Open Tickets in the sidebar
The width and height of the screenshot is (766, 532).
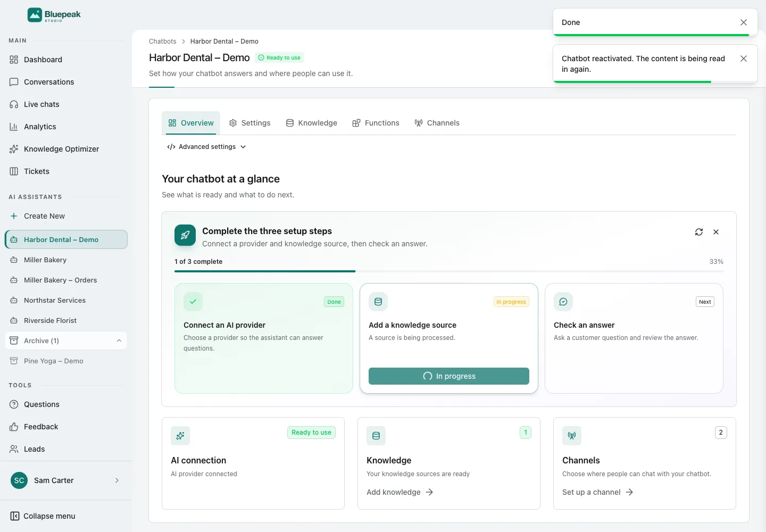[x=66, y=171]
